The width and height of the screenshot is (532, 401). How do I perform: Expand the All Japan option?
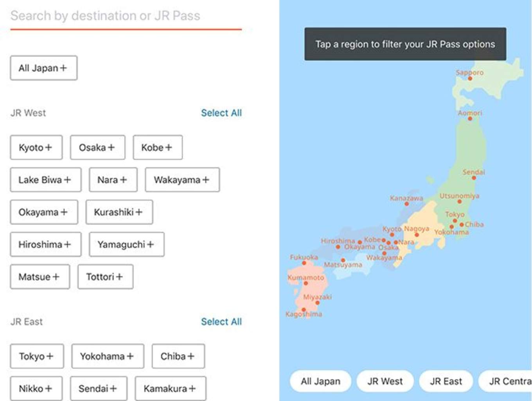tap(43, 68)
